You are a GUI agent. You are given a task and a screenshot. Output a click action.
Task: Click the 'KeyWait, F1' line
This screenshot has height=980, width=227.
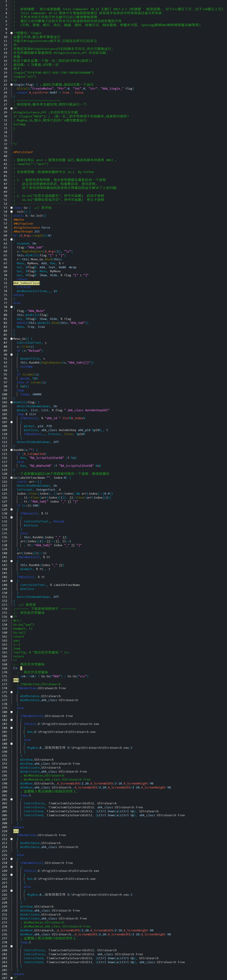(x=23, y=629)
